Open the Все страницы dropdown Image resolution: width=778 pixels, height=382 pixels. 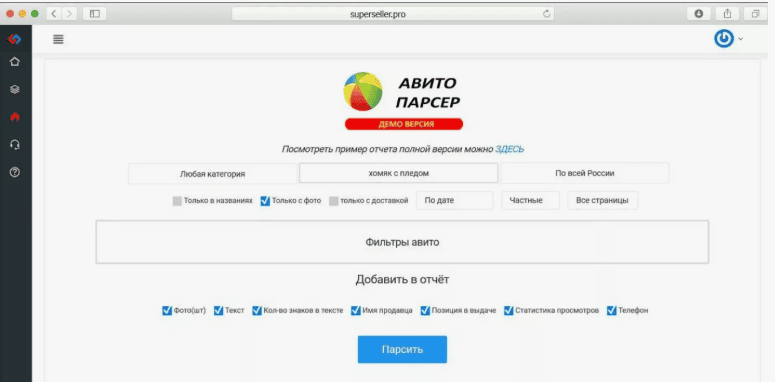pos(602,200)
